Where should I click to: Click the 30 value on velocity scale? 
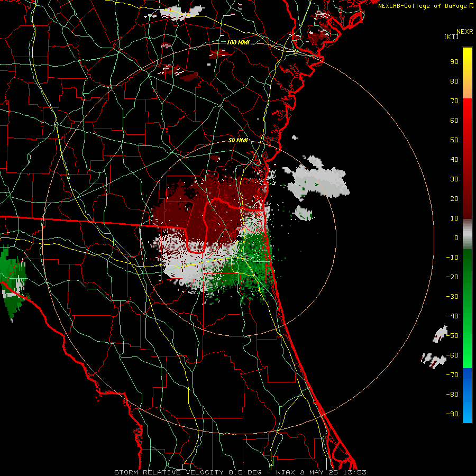pos(454,179)
